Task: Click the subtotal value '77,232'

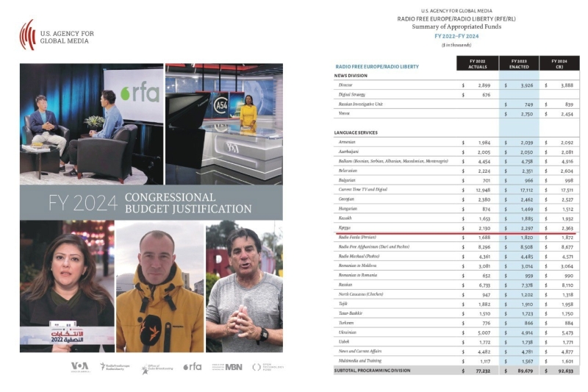Action: [483, 371]
